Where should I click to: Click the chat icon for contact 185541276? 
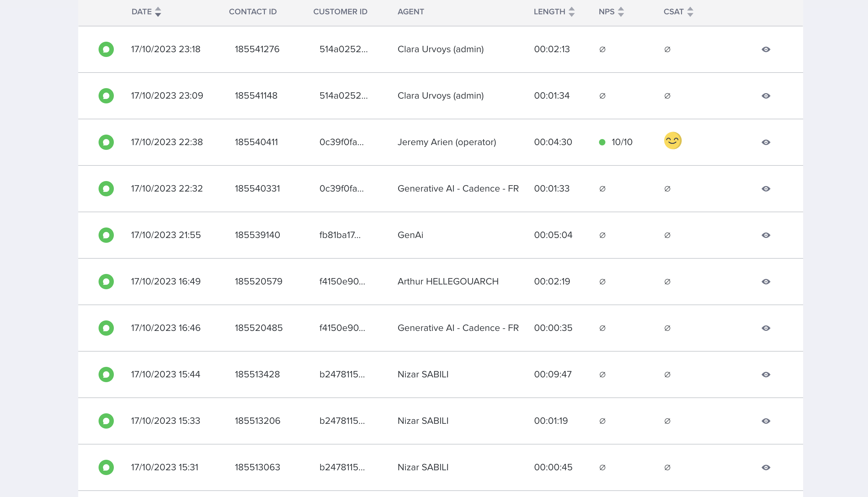pyautogui.click(x=106, y=49)
